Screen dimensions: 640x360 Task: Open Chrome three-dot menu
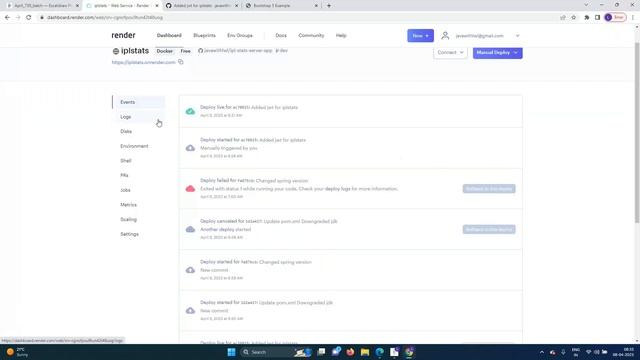(633, 18)
